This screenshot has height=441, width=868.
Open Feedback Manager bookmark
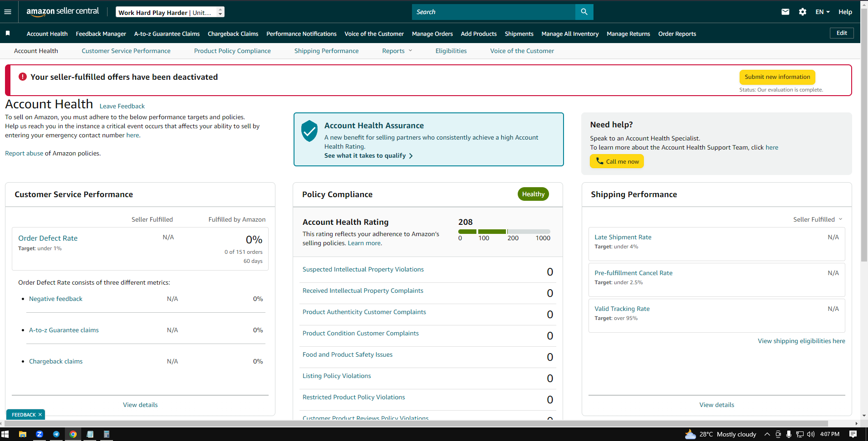click(101, 34)
